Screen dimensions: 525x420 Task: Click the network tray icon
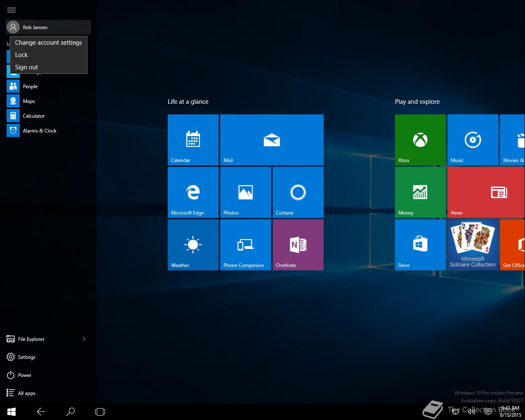tap(455, 412)
